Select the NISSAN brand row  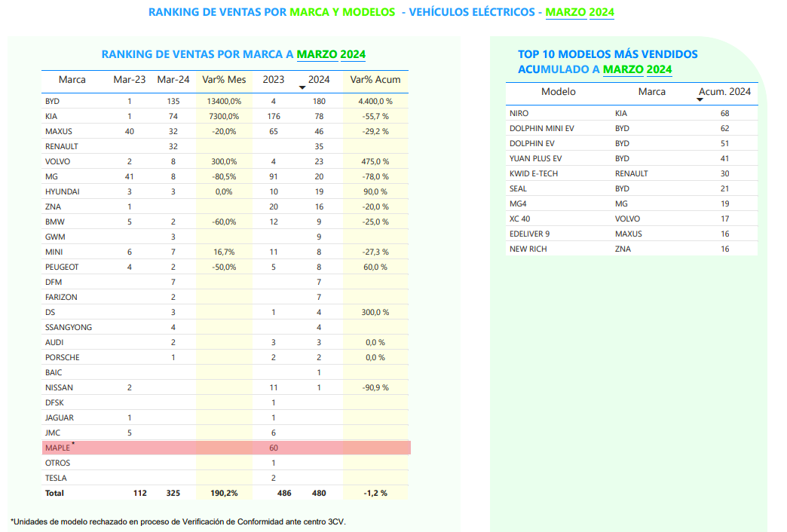[x=225, y=387]
